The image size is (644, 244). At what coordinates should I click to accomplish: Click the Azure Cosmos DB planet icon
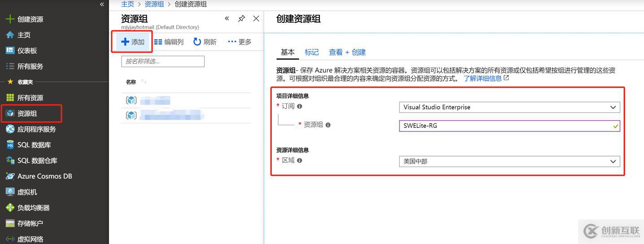(10, 176)
